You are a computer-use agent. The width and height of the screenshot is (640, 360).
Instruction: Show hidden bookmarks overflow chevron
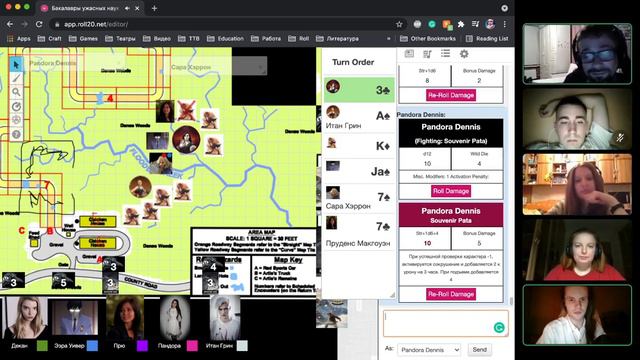tap(389, 39)
